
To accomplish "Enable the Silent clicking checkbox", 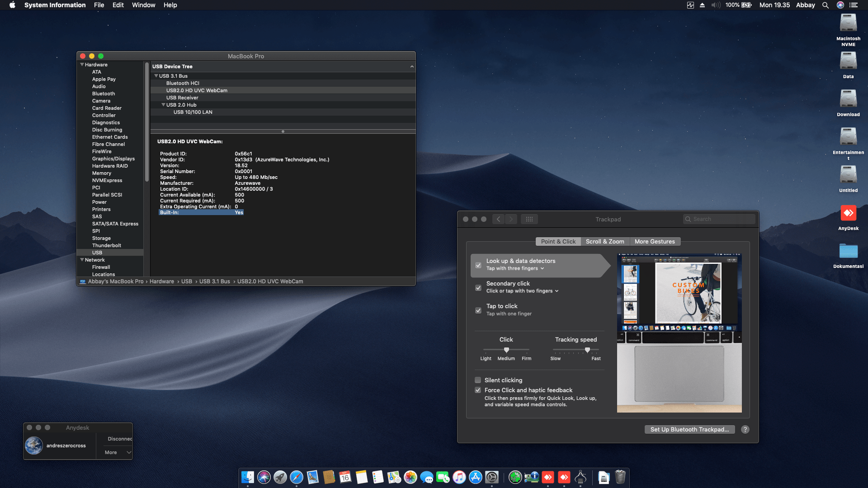I will 478,380.
